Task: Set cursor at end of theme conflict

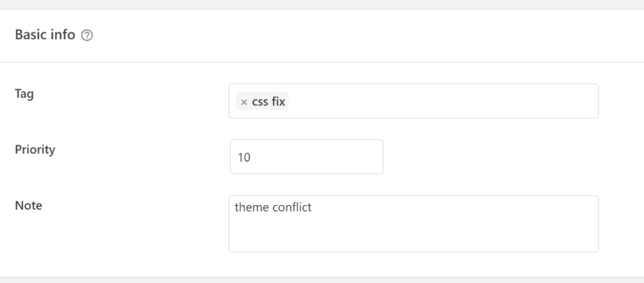Action: pyautogui.click(x=313, y=207)
